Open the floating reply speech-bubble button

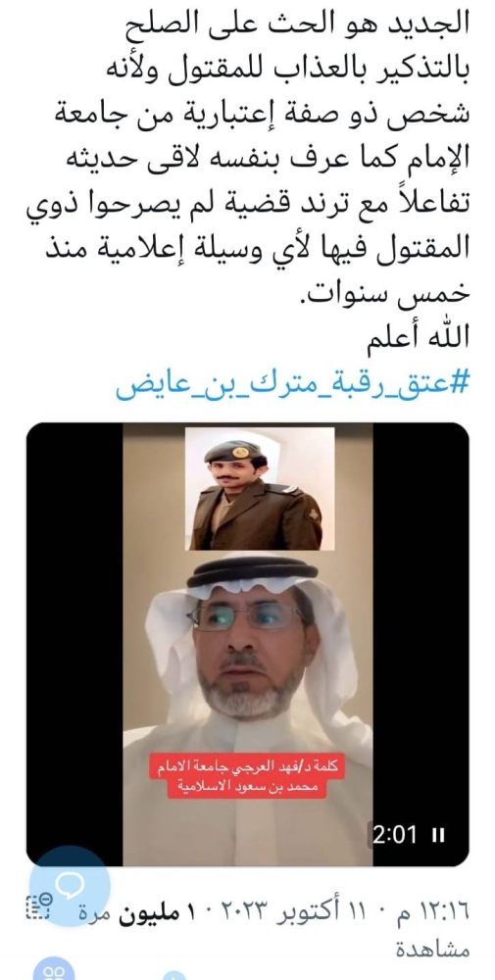[70, 886]
